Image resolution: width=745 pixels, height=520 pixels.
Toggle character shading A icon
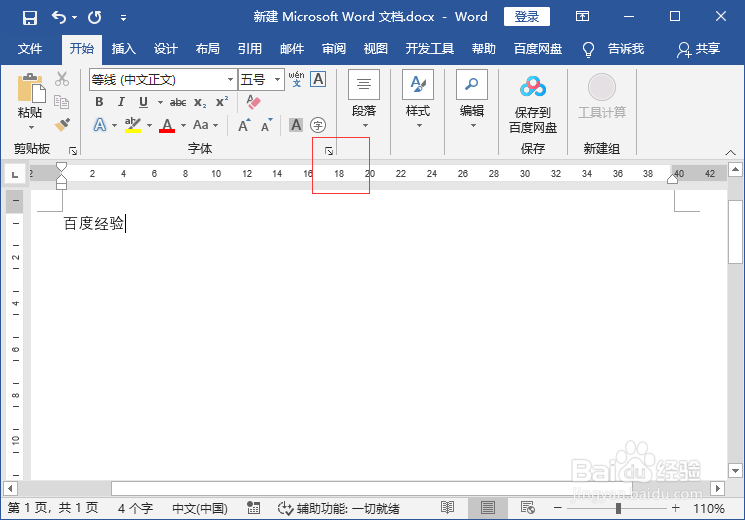coord(296,125)
